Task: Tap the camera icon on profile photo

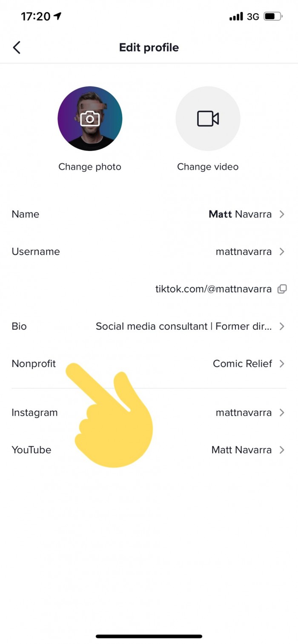Action: [x=90, y=119]
